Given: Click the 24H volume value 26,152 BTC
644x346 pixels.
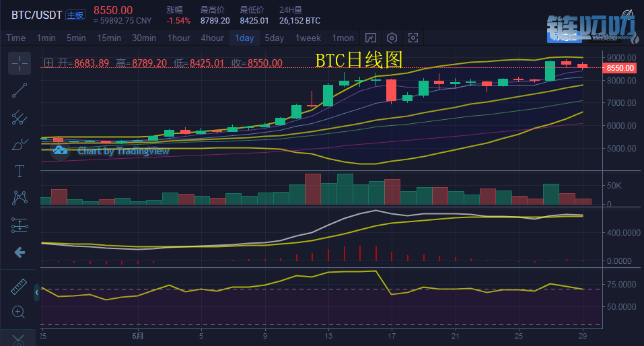Looking at the screenshot, I should pyautogui.click(x=300, y=21).
